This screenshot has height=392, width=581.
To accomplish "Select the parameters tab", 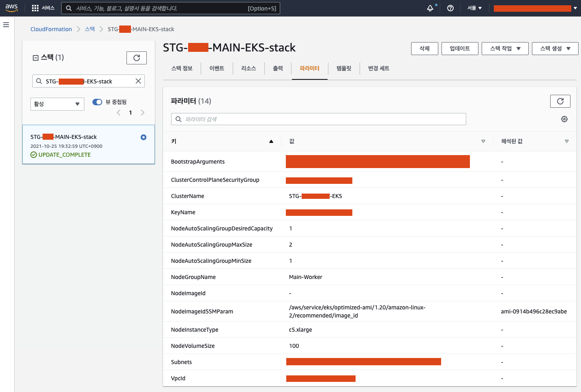I will [x=310, y=68].
